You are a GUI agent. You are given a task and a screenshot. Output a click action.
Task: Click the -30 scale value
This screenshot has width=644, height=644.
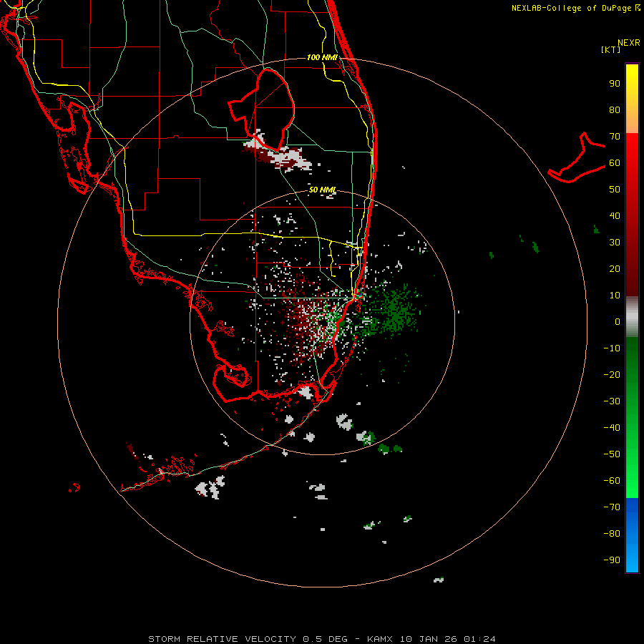tap(612, 401)
